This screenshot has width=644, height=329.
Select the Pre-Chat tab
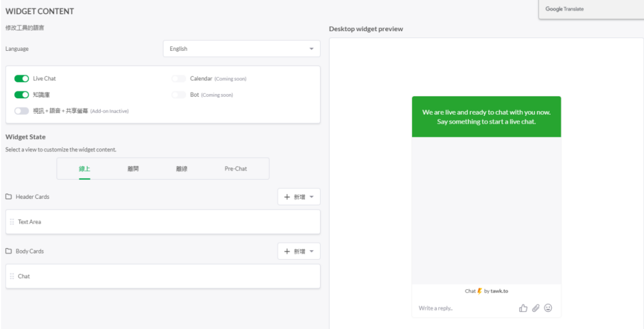click(x=235, y=169)
